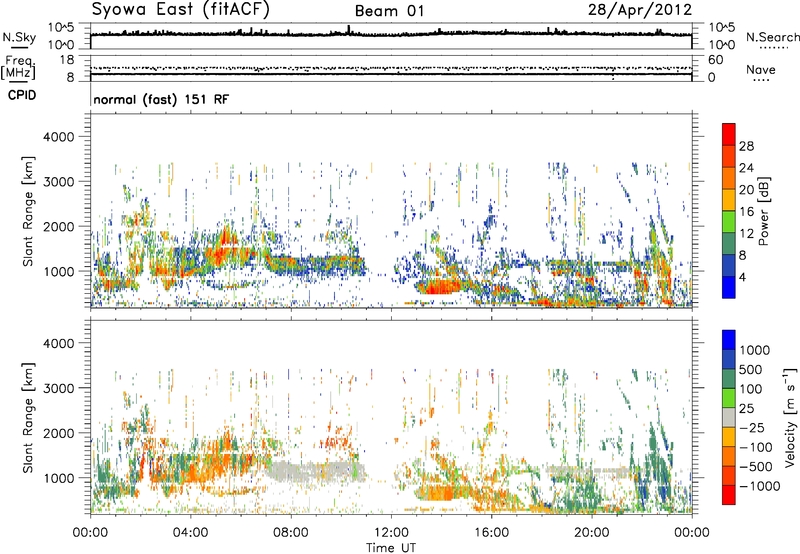Click the 'N.Search' legend label
The width and height of the screenshot is (800, 554).
[773, 37]
